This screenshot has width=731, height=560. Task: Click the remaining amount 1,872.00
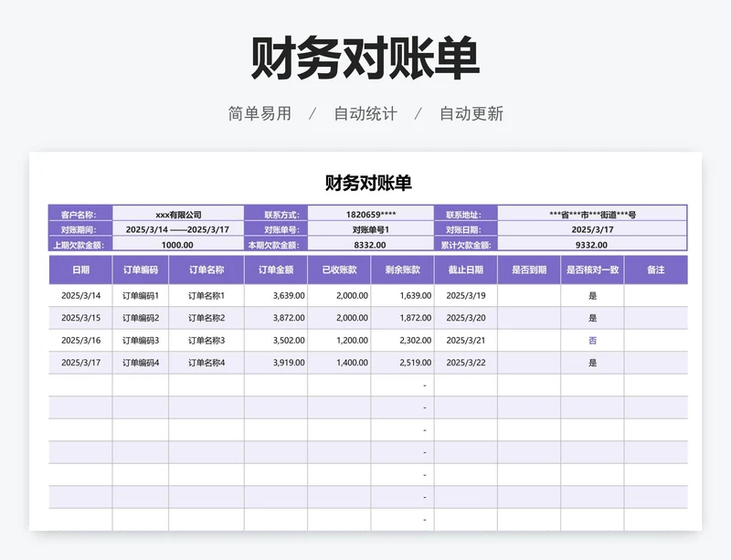(x=402, y=318)
